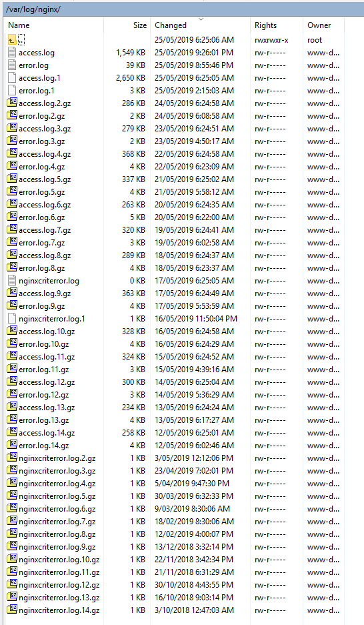Viewport: 364px width, 625px height.
Task: Select nginxcriterror.log.11.gz file name
Action: (x=59, y=572)
